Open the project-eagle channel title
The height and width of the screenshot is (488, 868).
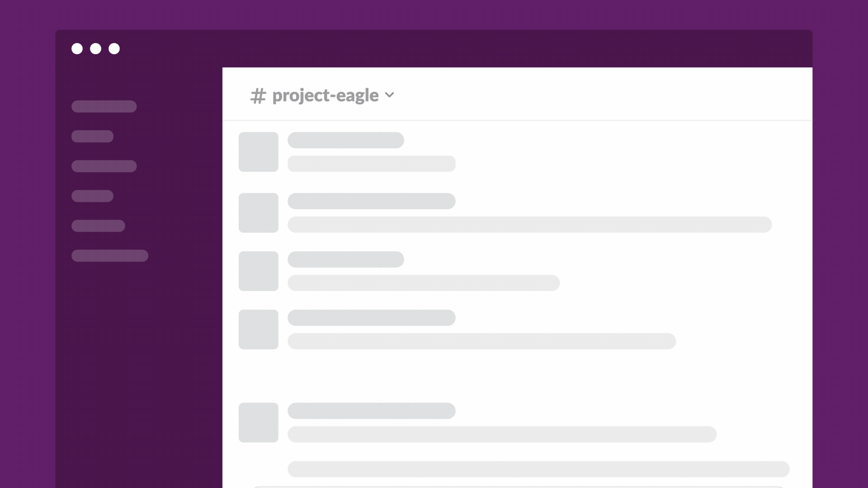pyautogui.click(x=325, y=95)
